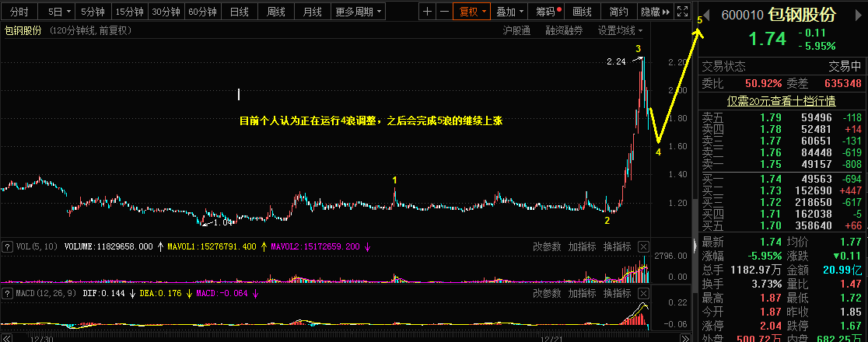The height and width of the screenshot is (342, 868).
Task: Activate the 画线 drawing tool
Action: click(583, 11)
